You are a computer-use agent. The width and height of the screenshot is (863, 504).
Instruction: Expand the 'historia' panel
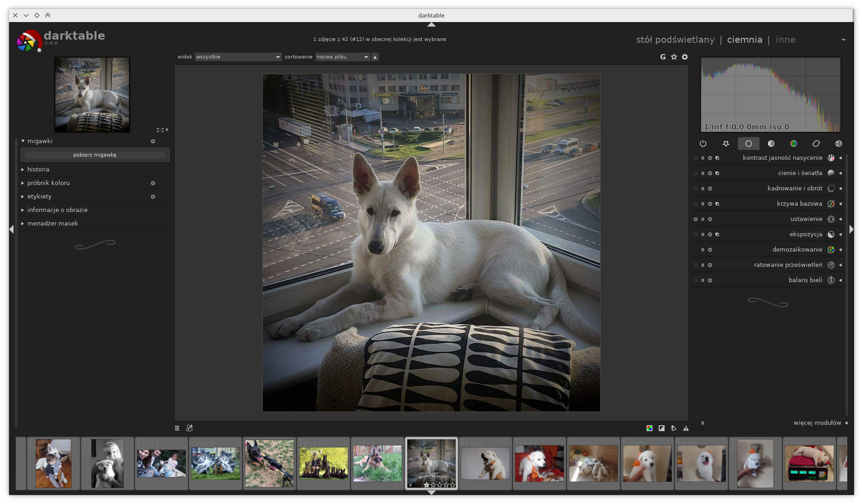(x=38, y=169)
